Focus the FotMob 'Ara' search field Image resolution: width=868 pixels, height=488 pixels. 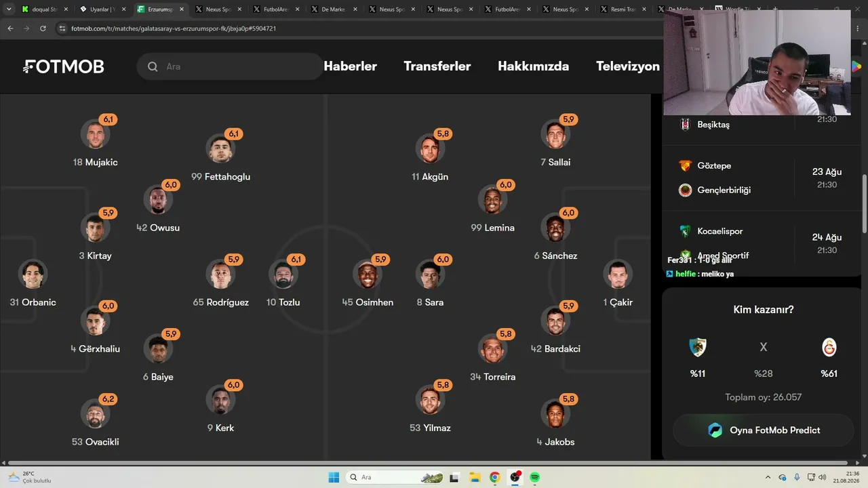[x=231, y=66]
